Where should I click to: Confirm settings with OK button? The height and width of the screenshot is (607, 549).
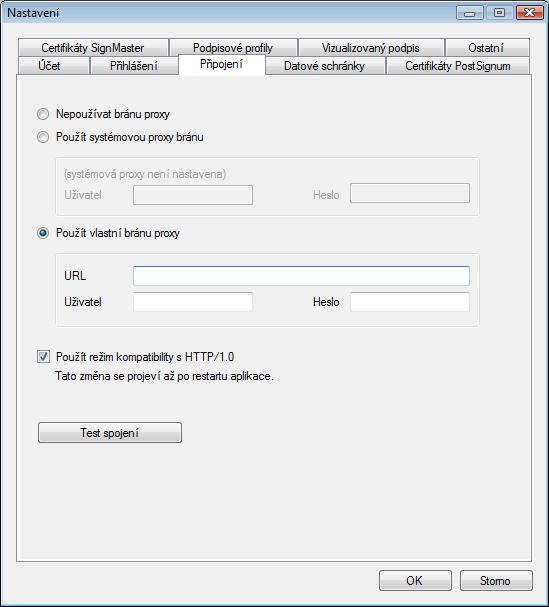(415, 580)
